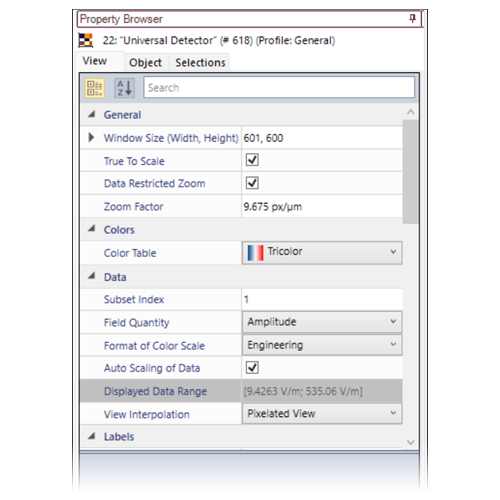Switch to the Selections tab
Viewport: 500px width, 500px height.
[x=200, y=62]
